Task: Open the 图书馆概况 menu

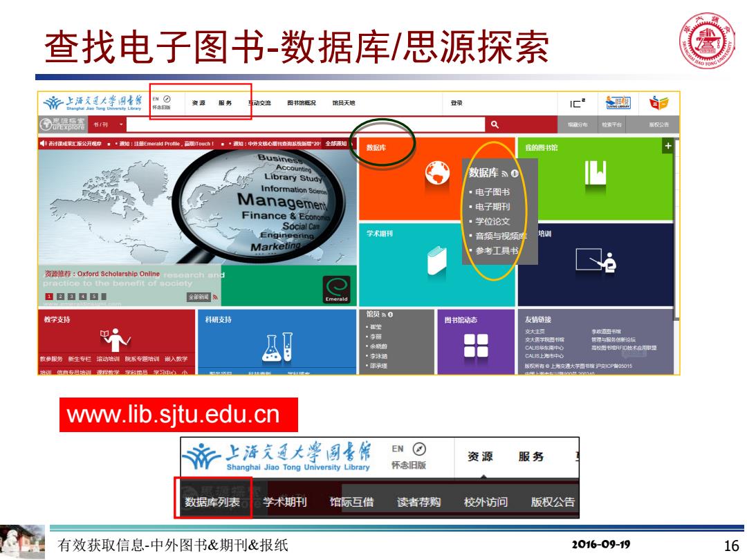Action: coord(302,103)
